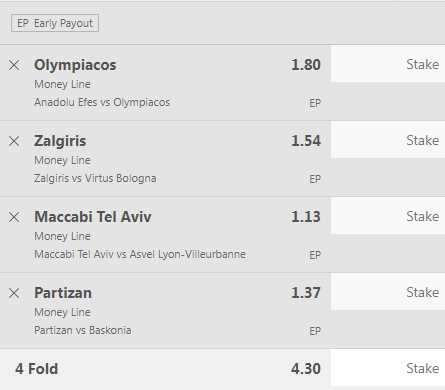Open Zalgiris vs Virtus Bologna match
Image resolution: width=445 pixels, height=390 pixels.
point(95,178)
